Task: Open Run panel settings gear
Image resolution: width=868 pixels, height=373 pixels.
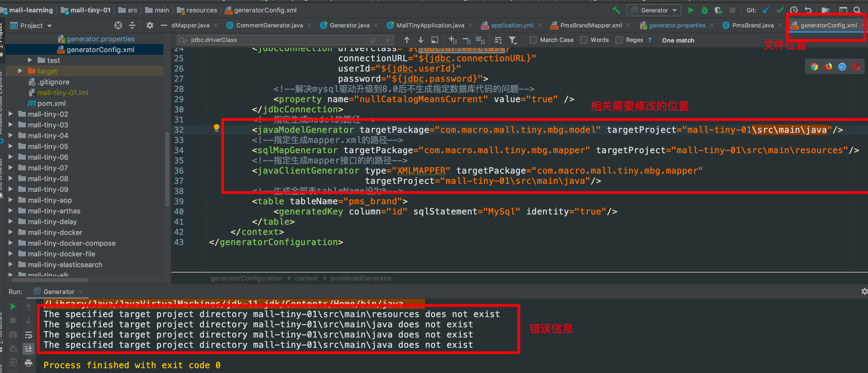Action: 864,291
